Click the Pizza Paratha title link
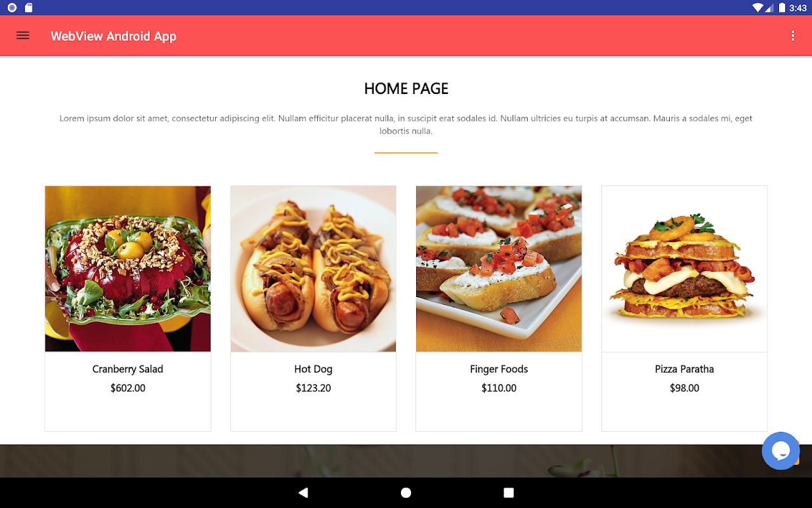812x508 pixels. (x=684, y=369)
